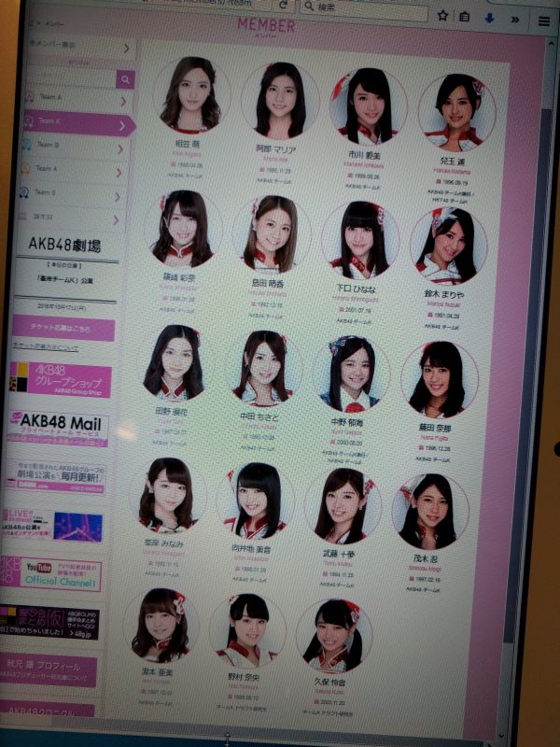Click the pink チケット応募はこちら button
The height and width of the screenshot is (747, 560).
click(63, 328)
